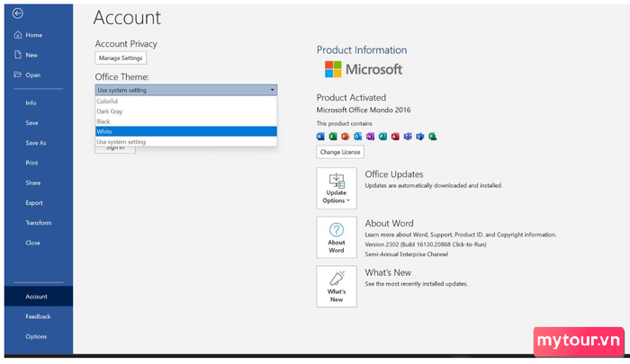The image size is (630, 364).
Task: Click the 'Version 2302' build text
Action: 426,244
